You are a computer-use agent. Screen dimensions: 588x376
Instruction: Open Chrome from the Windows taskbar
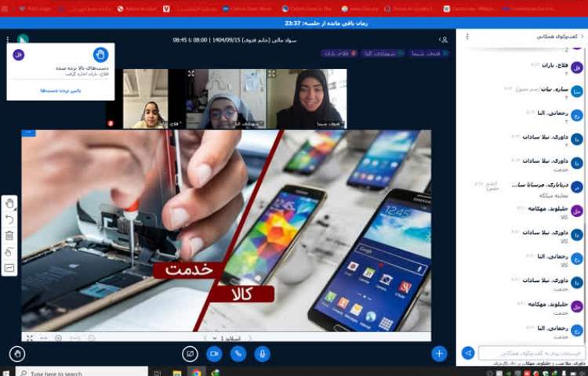[196, 373]
